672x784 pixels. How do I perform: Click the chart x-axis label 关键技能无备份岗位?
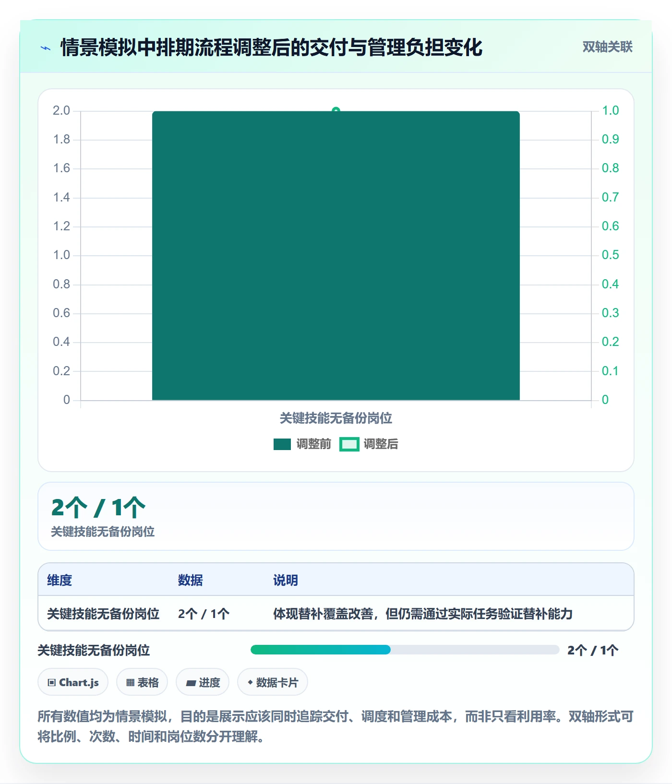point(336,418)
